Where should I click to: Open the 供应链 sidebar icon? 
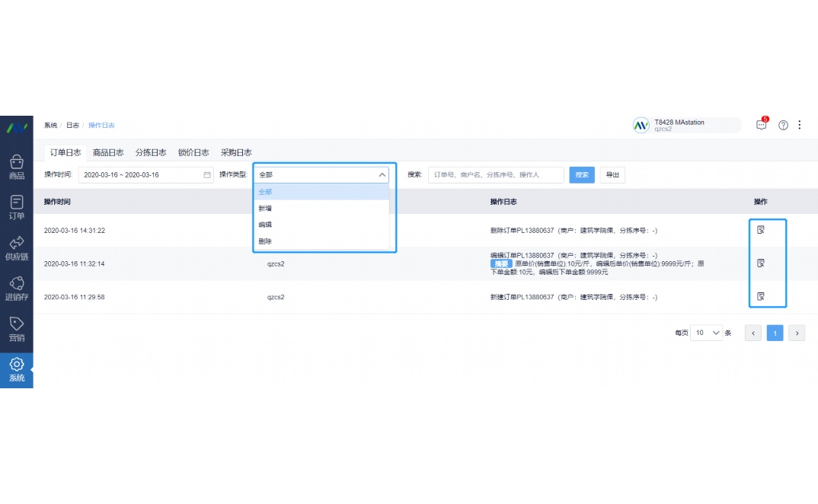[x=16, y=248]
